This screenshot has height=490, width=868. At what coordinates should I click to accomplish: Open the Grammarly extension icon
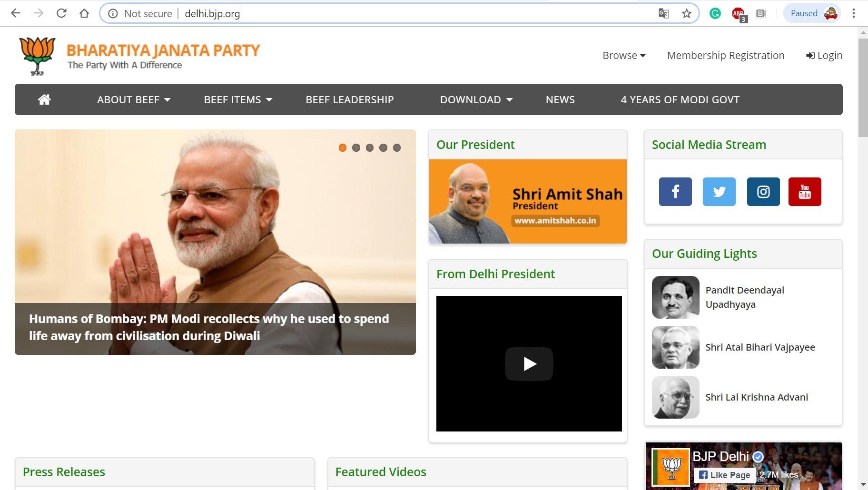click(715, 13)
